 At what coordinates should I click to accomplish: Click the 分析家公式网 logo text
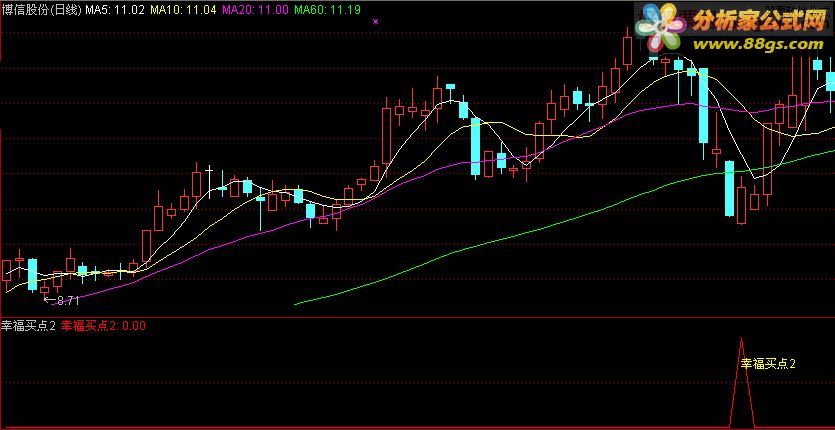(760, 22)
